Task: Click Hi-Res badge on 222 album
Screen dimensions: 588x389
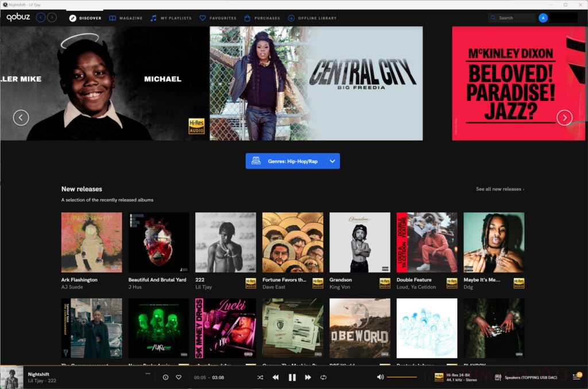Action: (x=250, y=283)
